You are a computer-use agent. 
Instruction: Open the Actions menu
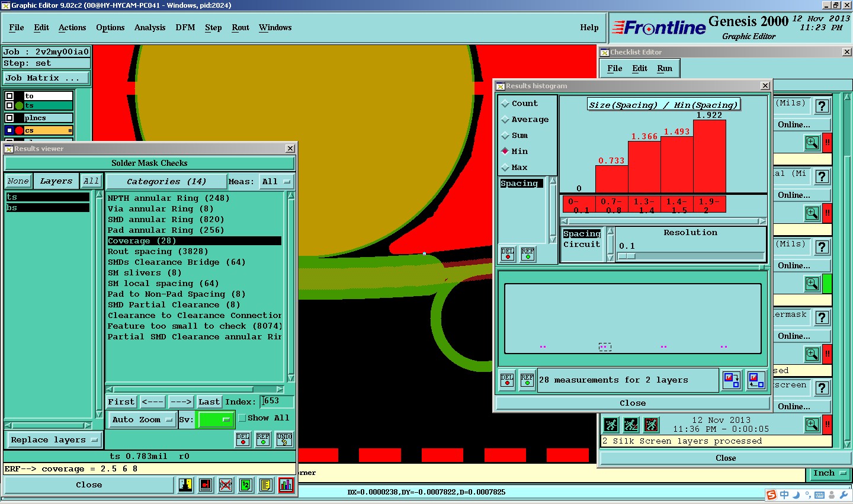(x=72, y=28)
